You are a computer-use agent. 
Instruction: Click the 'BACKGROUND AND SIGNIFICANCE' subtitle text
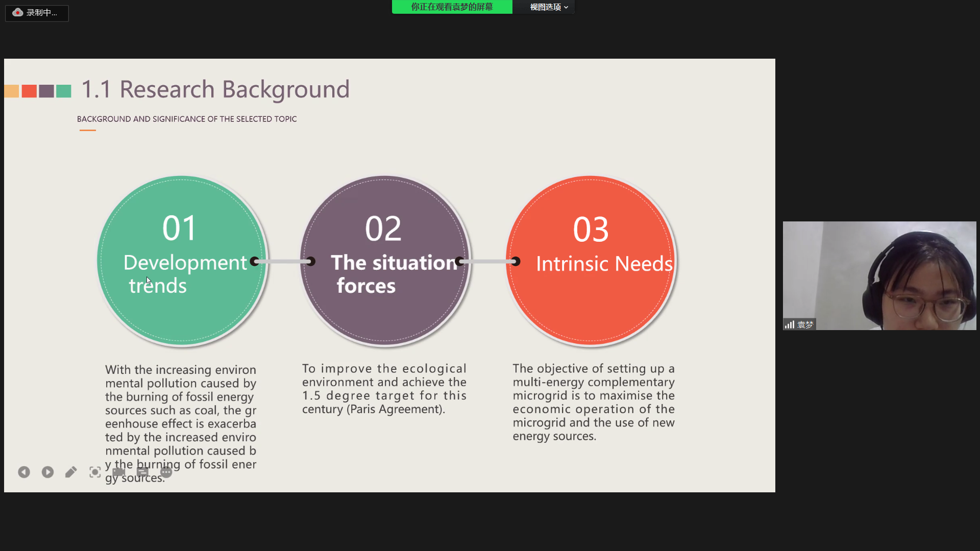point(187,119)
